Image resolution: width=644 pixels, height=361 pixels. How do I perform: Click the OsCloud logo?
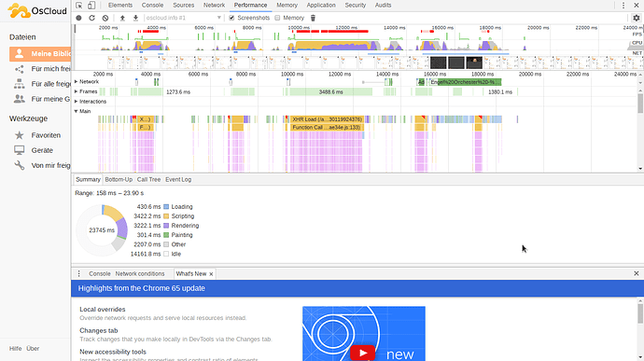(x=37, y=11)
